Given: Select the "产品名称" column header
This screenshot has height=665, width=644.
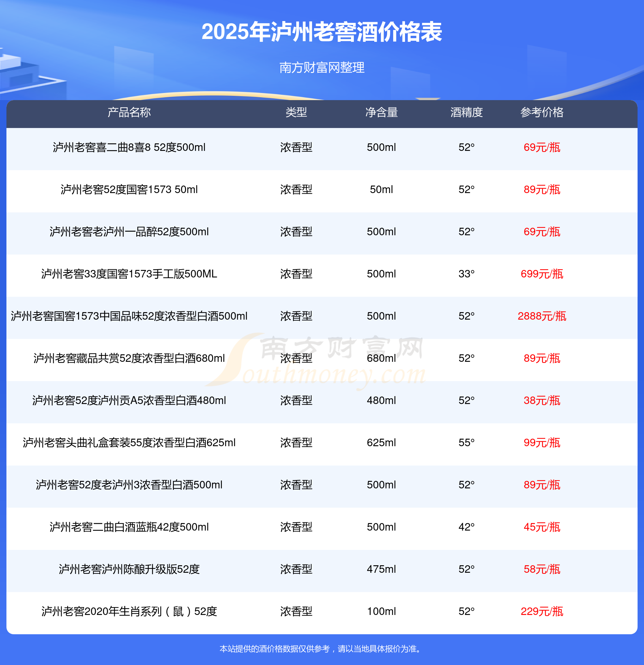Looking at the screenshot, I should click(129, 112).
